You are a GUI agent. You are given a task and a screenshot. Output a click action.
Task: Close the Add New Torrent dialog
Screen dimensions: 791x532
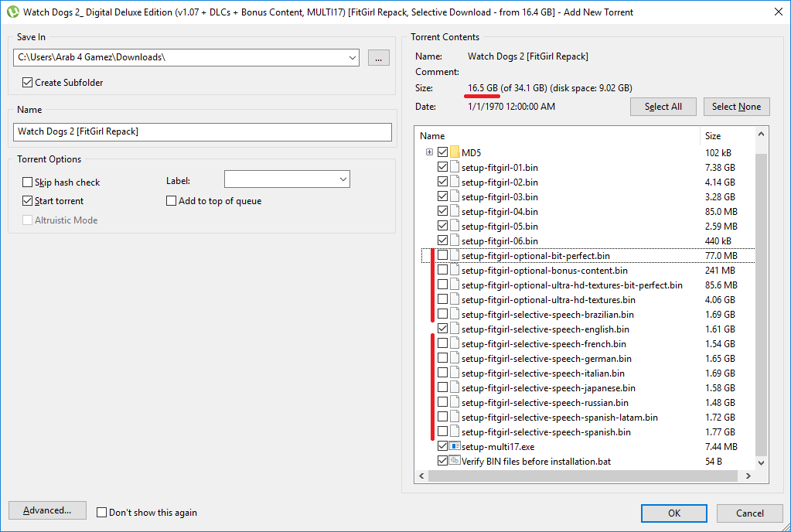(779, 12)
